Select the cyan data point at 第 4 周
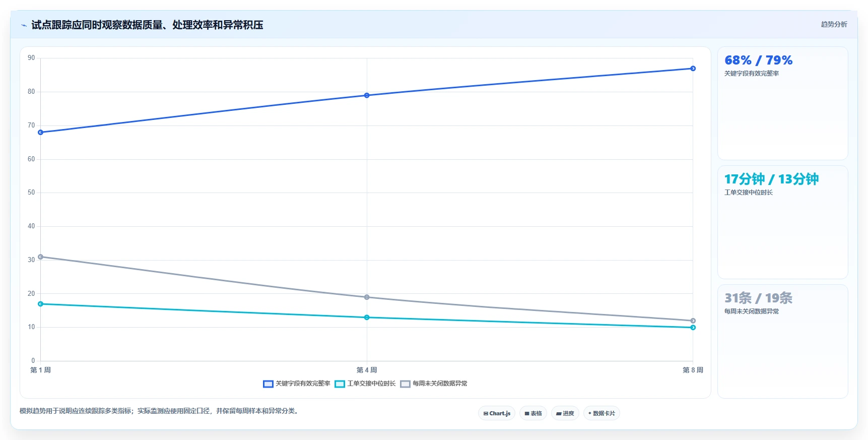 tap(367, 318)
